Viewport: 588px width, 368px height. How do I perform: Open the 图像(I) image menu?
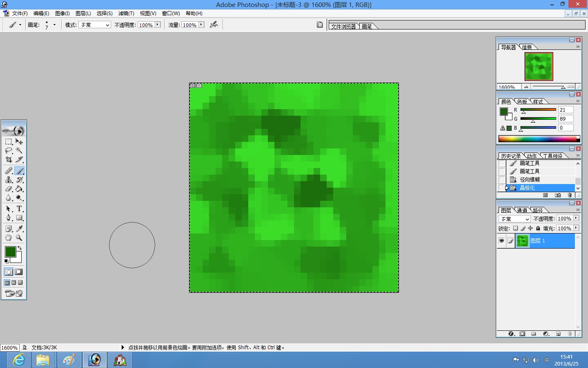(62, 13)
